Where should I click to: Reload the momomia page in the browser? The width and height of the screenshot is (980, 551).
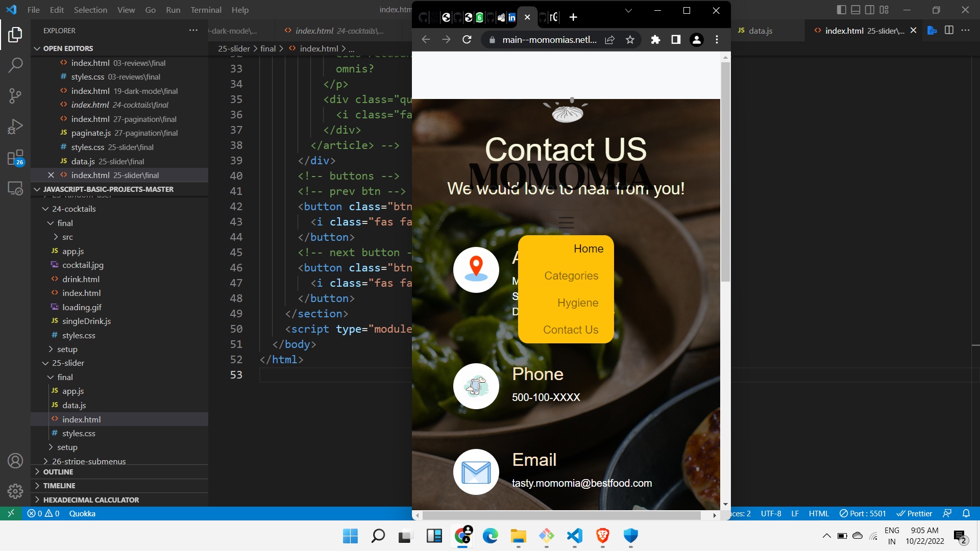(467, 39)
